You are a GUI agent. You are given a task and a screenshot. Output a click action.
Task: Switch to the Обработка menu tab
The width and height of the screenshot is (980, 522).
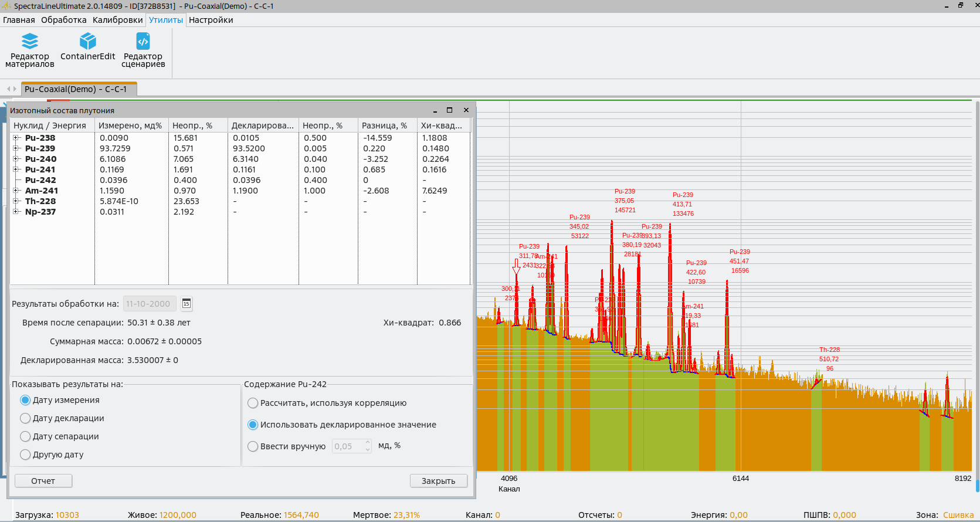(63, 20)
